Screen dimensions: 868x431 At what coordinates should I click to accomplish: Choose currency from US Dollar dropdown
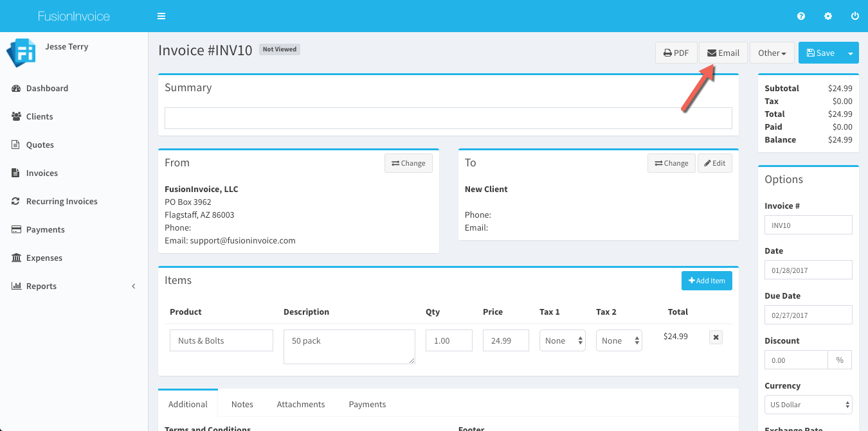pos(808,405)
